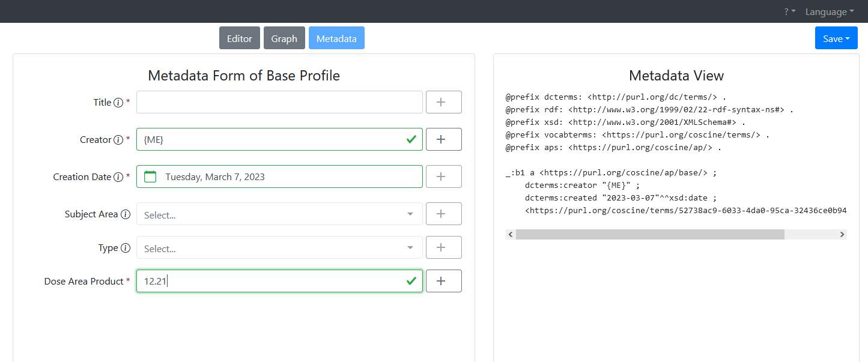
Task: Click the Dose Area Product field 12.21
Action: pos(279,281)
